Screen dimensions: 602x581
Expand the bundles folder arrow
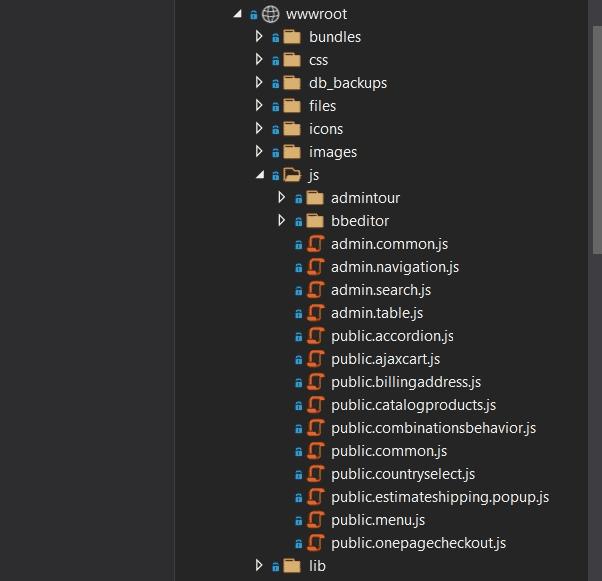click(x=259, y=36)
